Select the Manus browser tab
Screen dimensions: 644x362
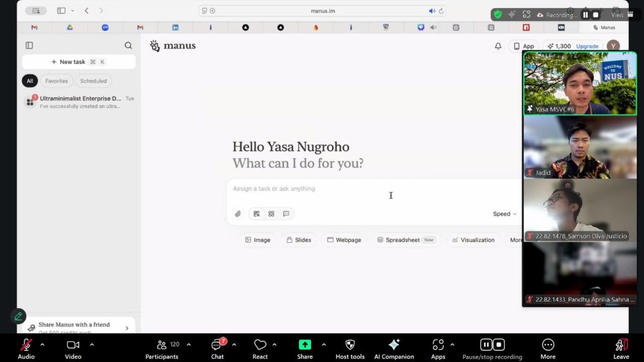point(604,28)
